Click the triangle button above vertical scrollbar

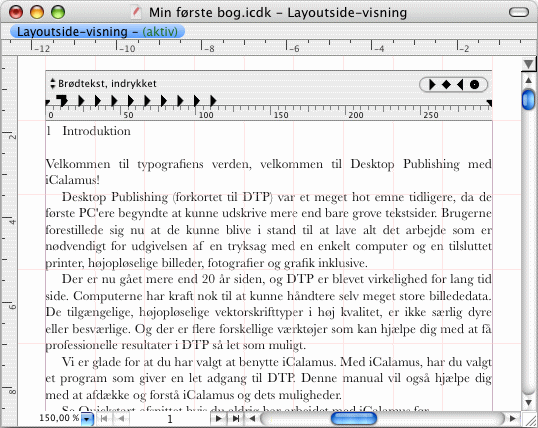pyautogui.click(x=528, y=64)
